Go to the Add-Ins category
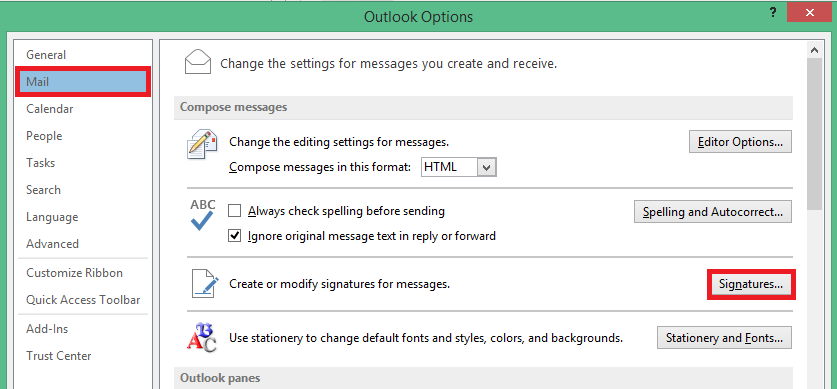 (x=84, y=329)
